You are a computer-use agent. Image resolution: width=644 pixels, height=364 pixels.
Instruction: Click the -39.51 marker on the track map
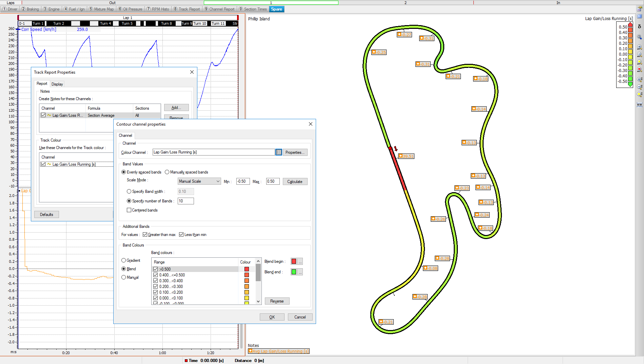pos(406,156)
